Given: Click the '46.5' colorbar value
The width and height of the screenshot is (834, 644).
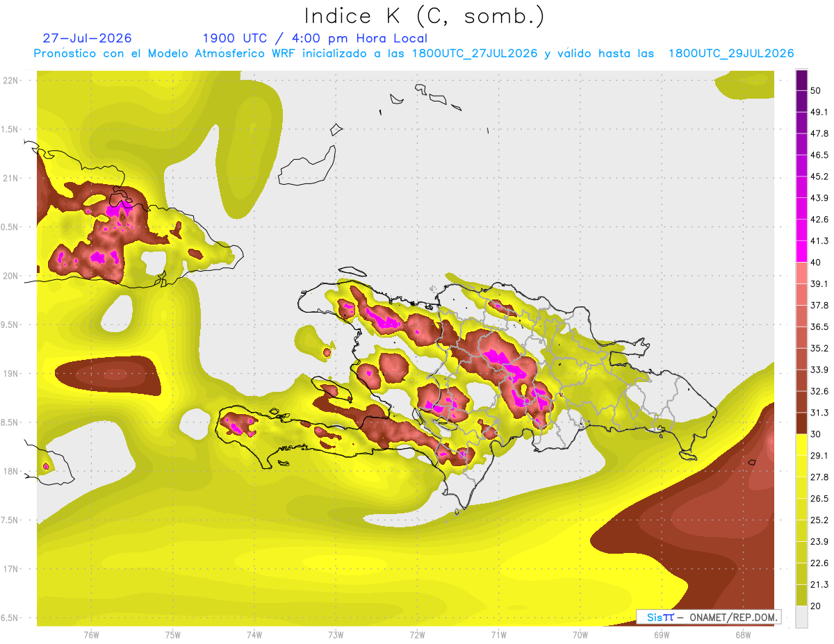Looking at the screenshot, I should point(819,155).
